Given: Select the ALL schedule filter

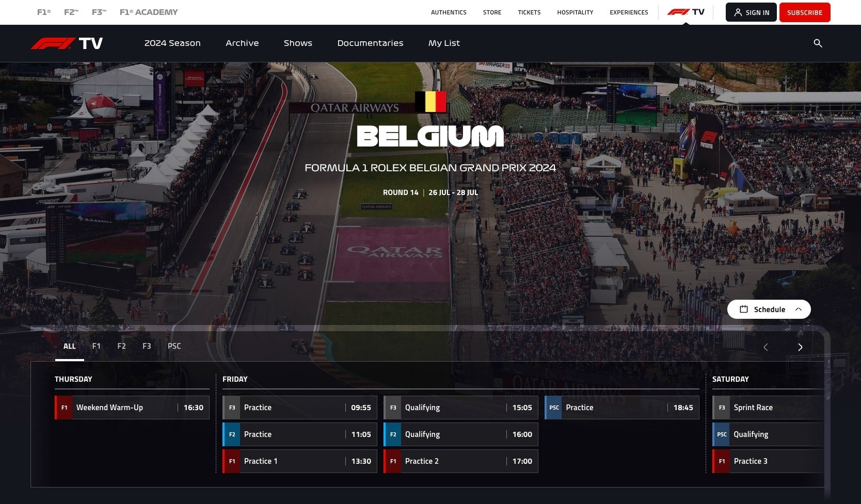Looking at the screenshot, I should (70, 346).
